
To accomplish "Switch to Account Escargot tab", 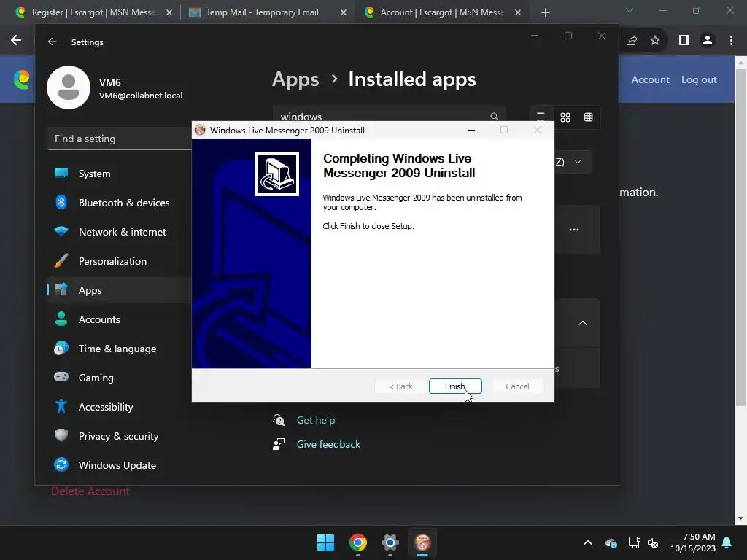I will tap(441, 12).
